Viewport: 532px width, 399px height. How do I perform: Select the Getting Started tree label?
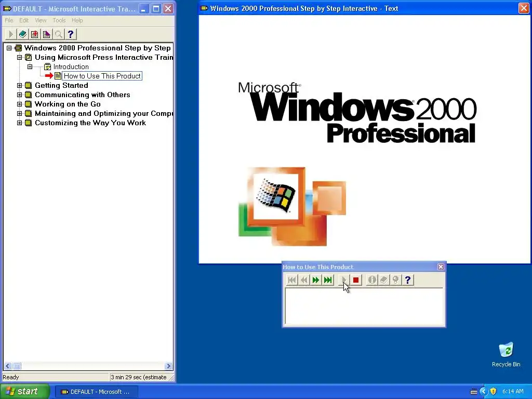pos(61,86)
